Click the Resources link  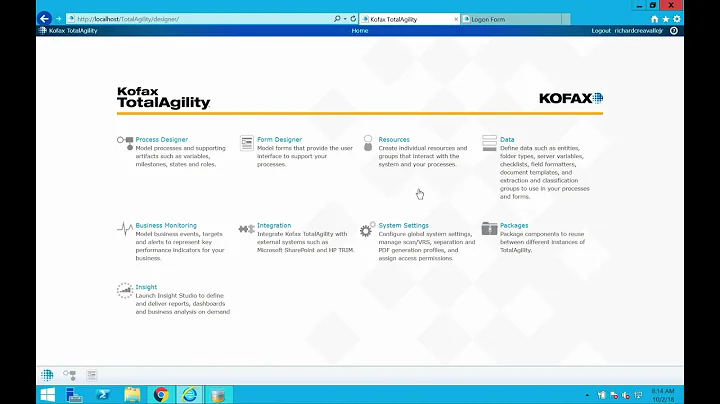(x=394, y=140)
